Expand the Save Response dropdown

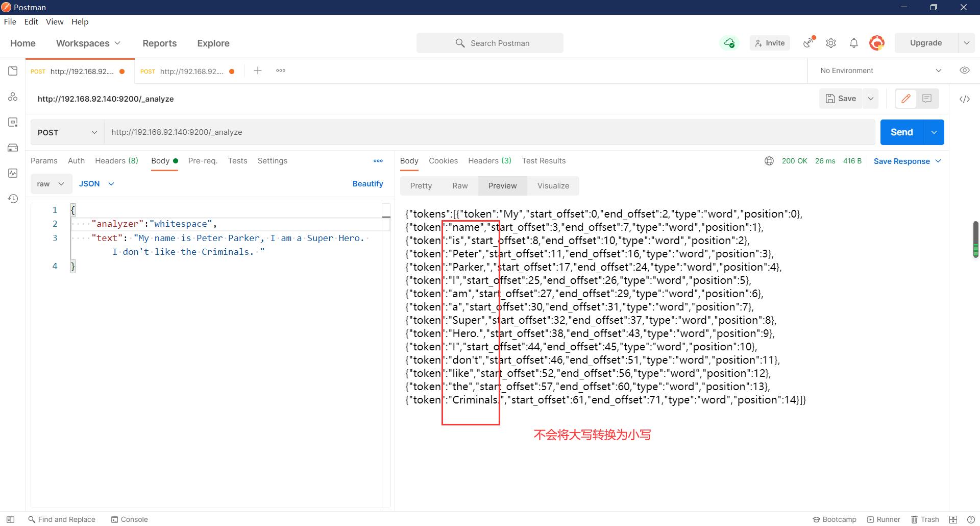pyautogui.click(x=908, y=161)
